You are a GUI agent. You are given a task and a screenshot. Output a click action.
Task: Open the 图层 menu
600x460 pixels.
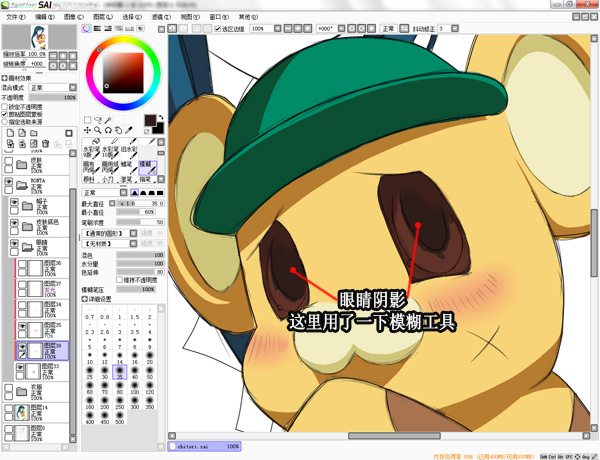(102, 17)
